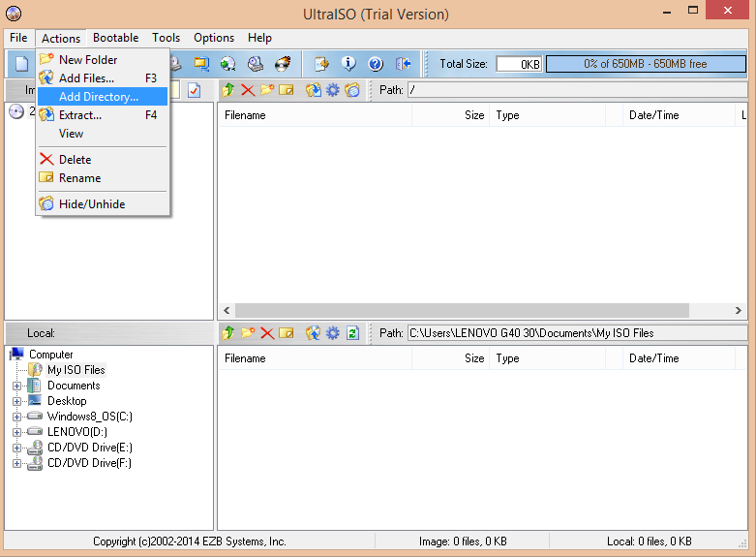756x557 pixels.
Task: Click the Refresh icon in Local pane toolbar
Action: [352, 333]
